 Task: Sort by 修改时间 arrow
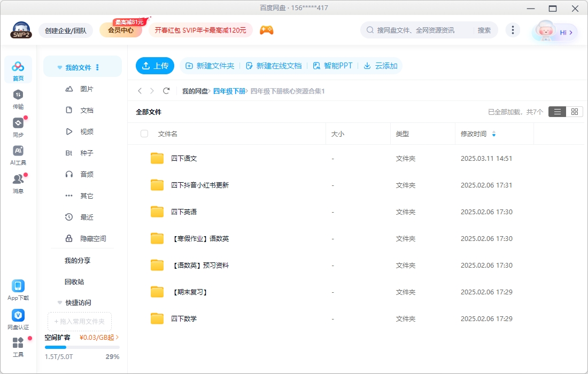[x=494, y=134]
